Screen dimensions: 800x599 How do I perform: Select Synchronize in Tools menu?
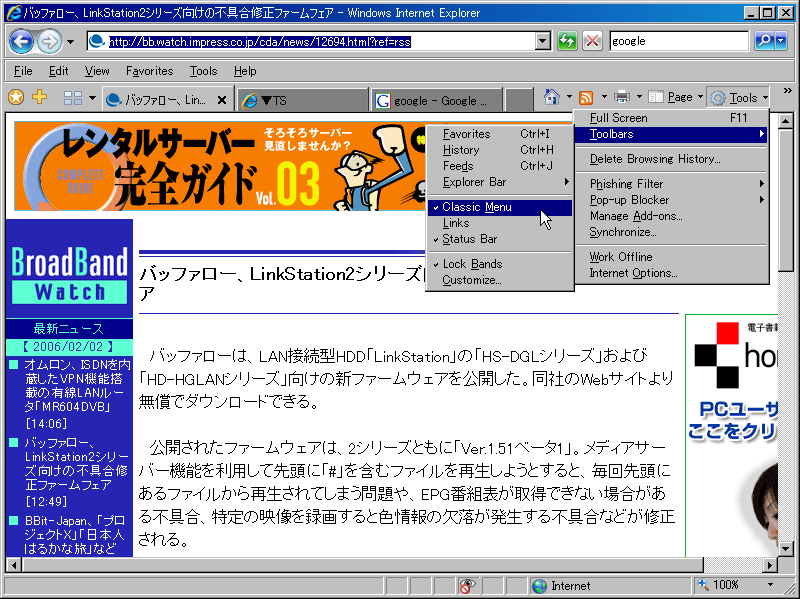[x=671, y=232]
